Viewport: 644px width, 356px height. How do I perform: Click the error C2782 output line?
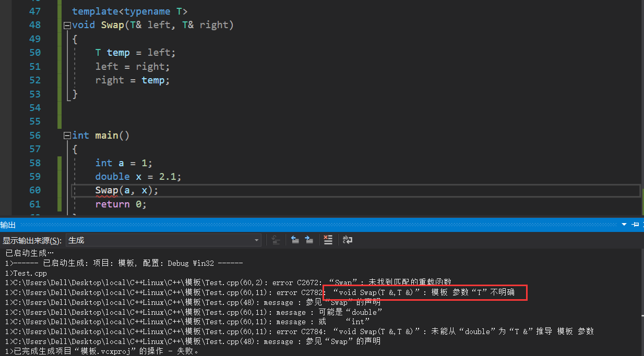(x=259, y=292)
